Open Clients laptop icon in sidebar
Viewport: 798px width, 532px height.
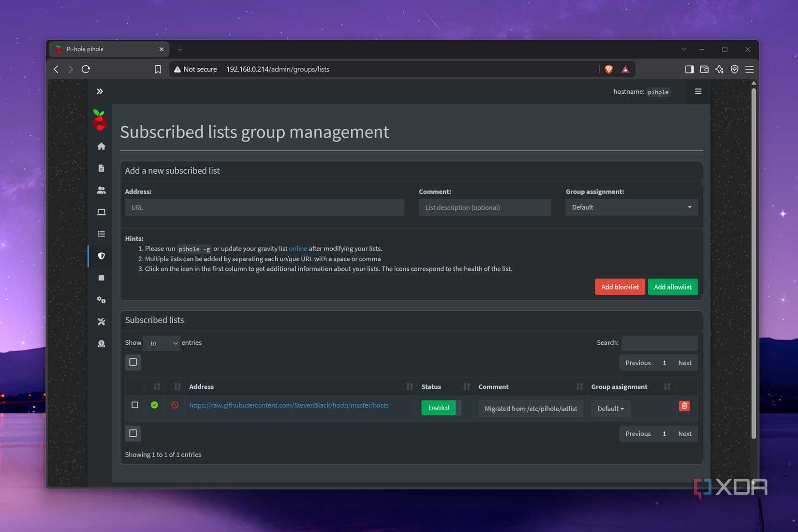(101, 212)
